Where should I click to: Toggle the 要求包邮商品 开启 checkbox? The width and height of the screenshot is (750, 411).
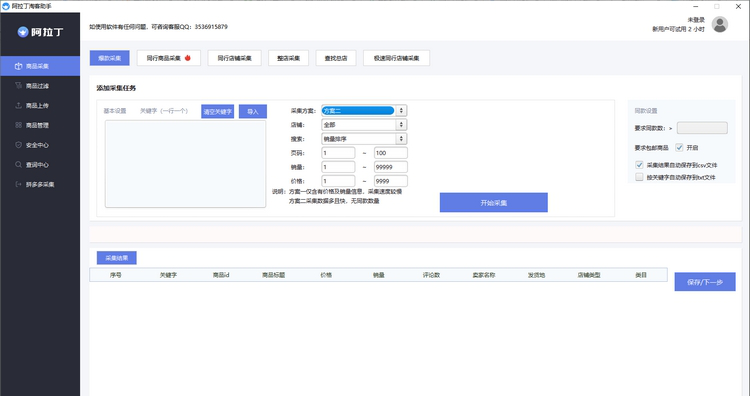tap(679, 147)
